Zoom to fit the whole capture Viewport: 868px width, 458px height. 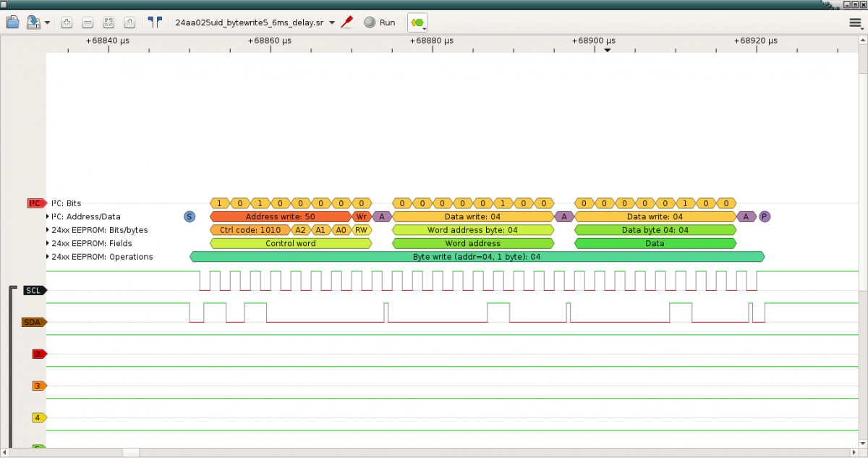(109, 22)
